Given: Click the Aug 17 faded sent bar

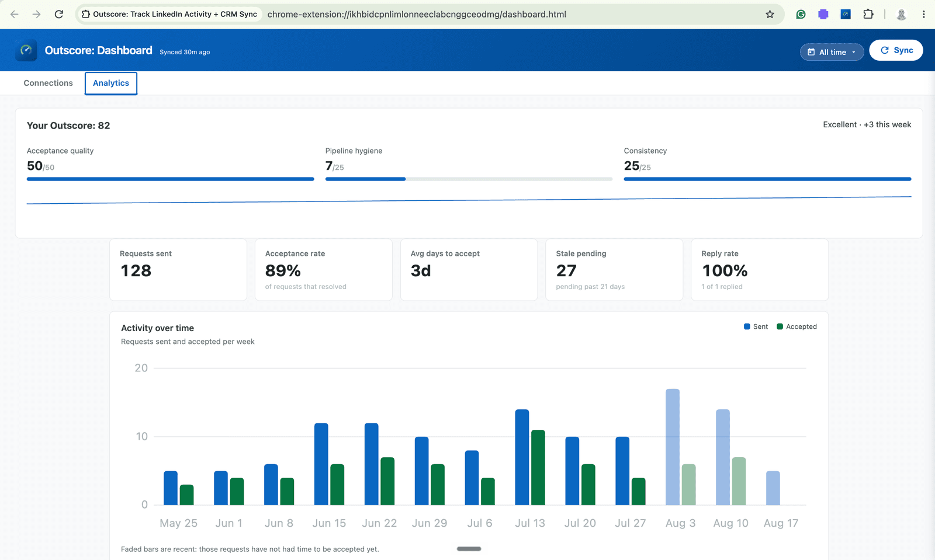Looking at the screenshot, I should (x=773, y=488).
